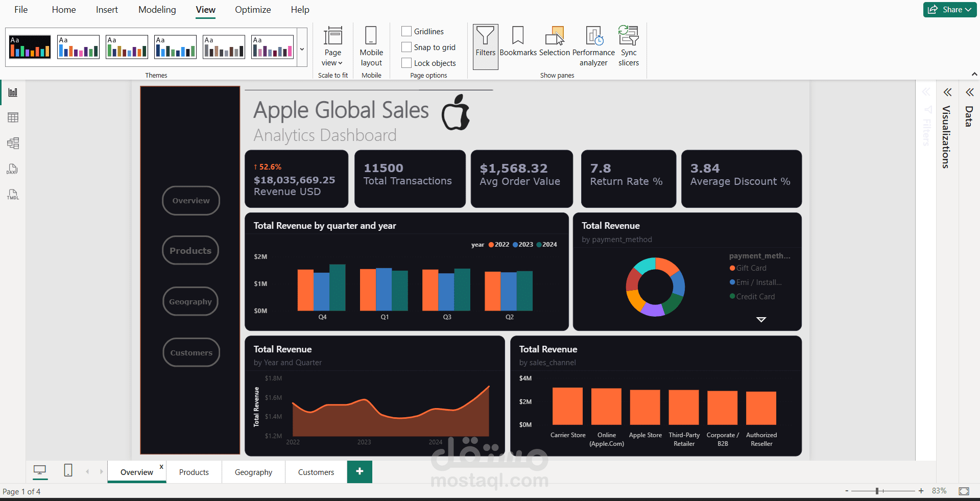Open the Share dropdown

pos(950,9)
